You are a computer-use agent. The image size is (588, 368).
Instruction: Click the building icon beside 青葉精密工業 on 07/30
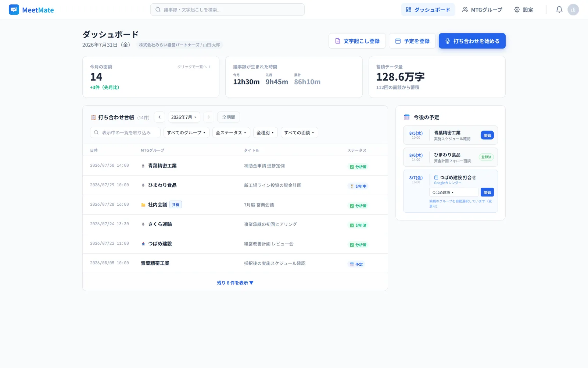143,166
